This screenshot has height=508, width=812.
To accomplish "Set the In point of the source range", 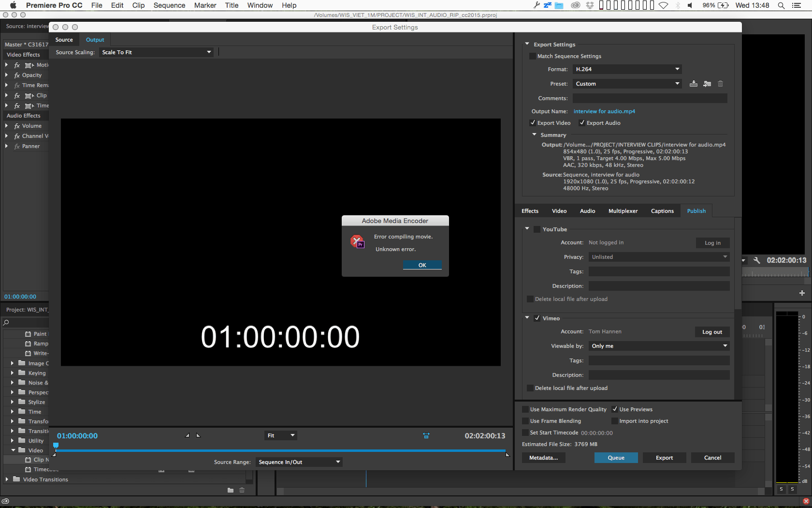I will click(187, 435).
